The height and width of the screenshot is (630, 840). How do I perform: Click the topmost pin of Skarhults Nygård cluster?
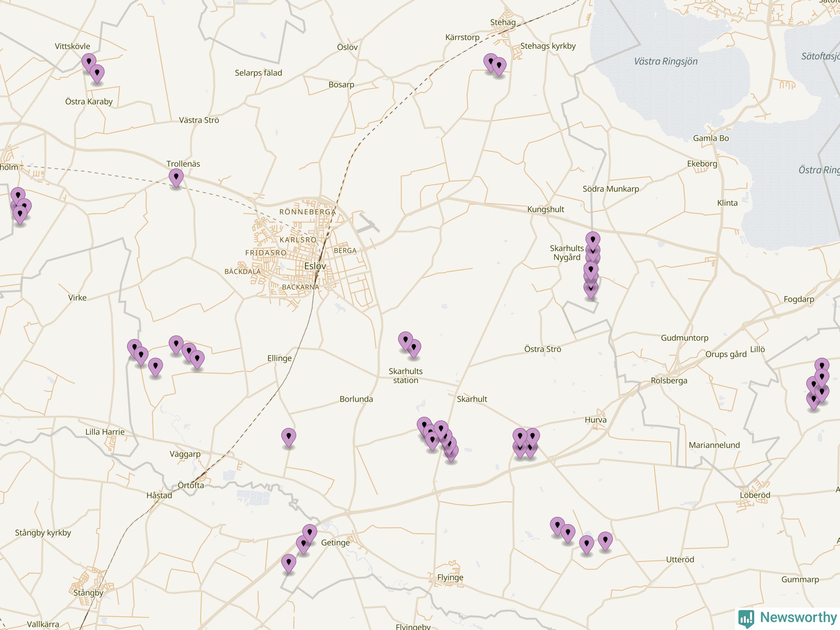click(593, 241)
